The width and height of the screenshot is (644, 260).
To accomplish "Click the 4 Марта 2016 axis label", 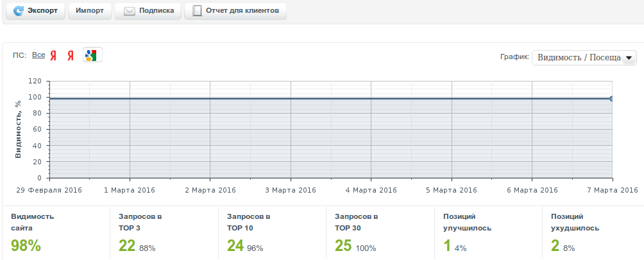I will (x=371, y=190).
